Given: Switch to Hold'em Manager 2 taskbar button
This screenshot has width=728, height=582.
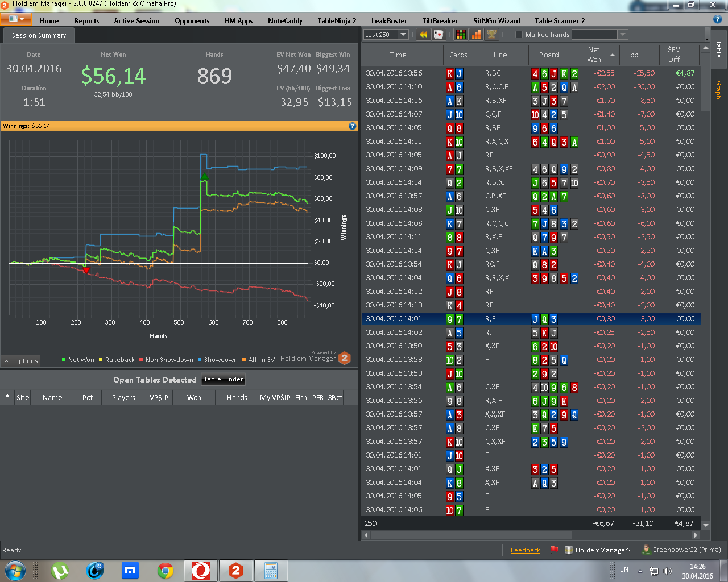Looking at the screenshot, I should coord(236,571).
